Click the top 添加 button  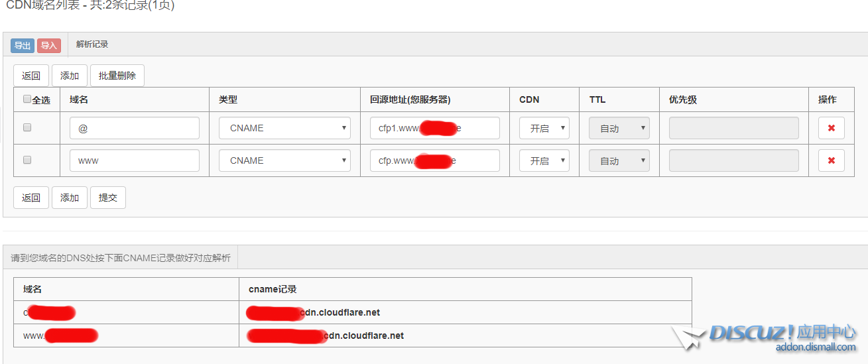[x=70, y=76]
